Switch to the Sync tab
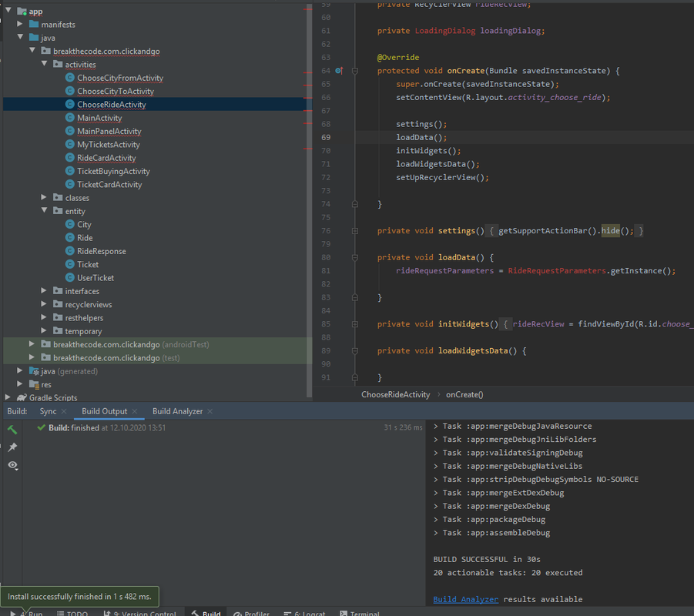 (48, 411)
